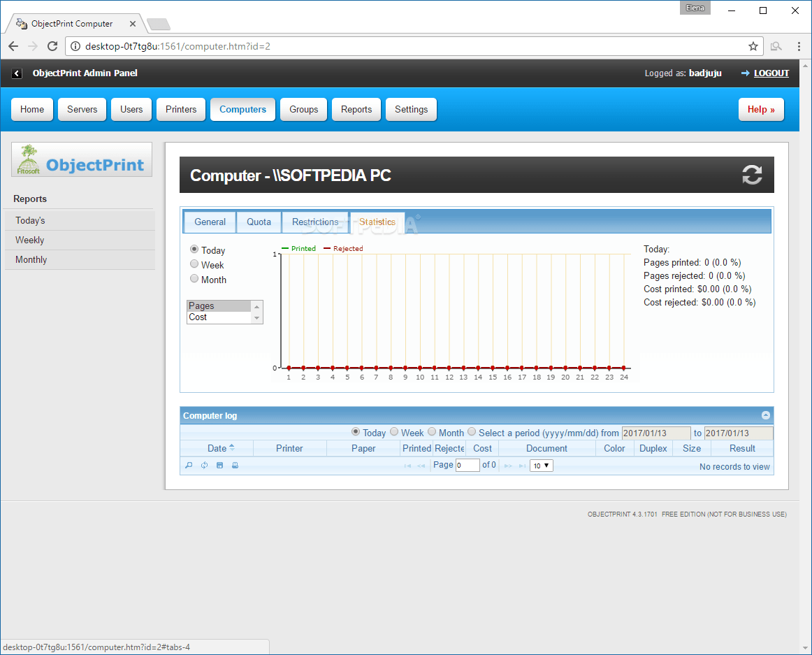Go to last page of the log
812x655 pixels.
pyautogui.click(x=522, y=466)
